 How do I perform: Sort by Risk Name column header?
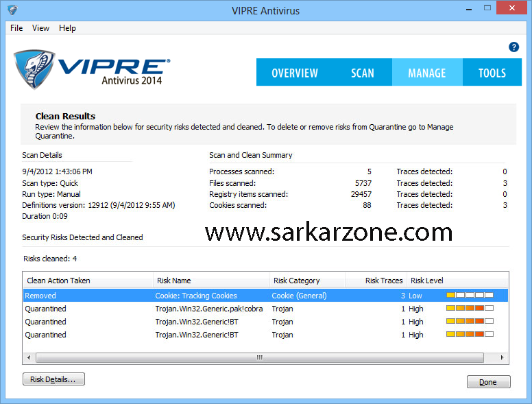(x=211, y=281)
